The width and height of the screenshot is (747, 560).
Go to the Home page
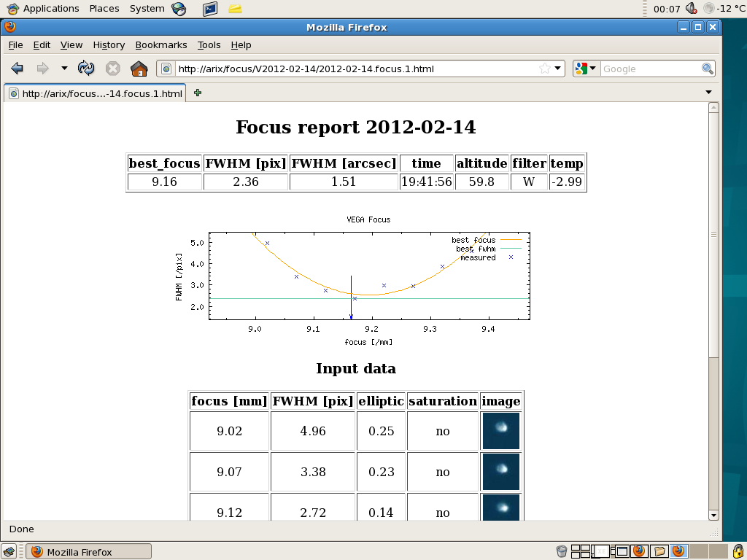(139, 69)
